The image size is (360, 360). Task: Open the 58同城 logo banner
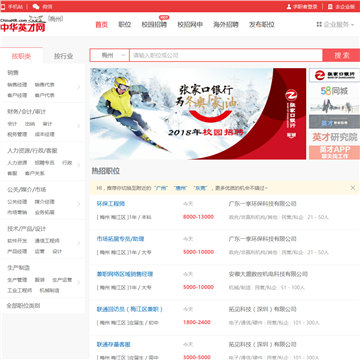click(x=334, y=91)
